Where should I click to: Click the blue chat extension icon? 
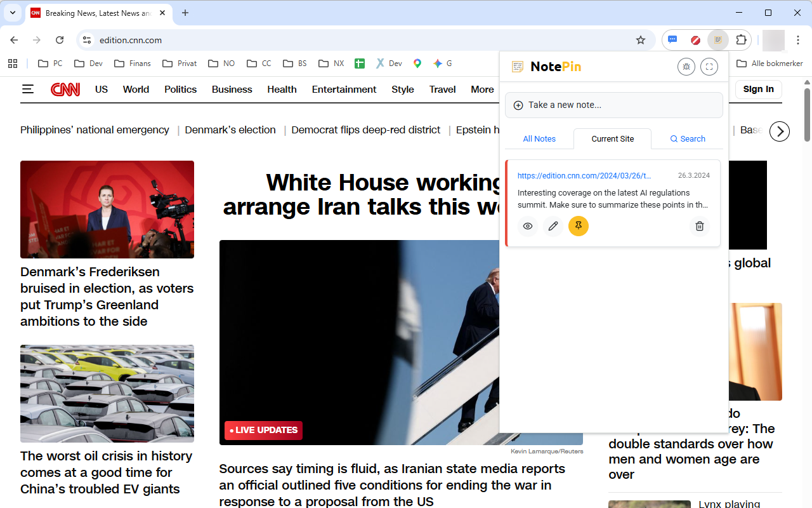672,40
